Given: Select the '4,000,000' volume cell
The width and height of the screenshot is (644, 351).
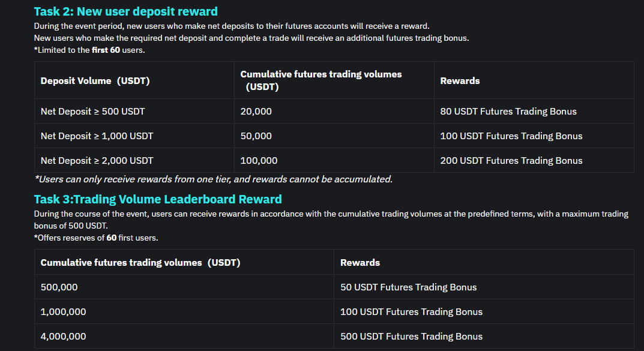Looking at the screenshot, I should pos(184,336).
